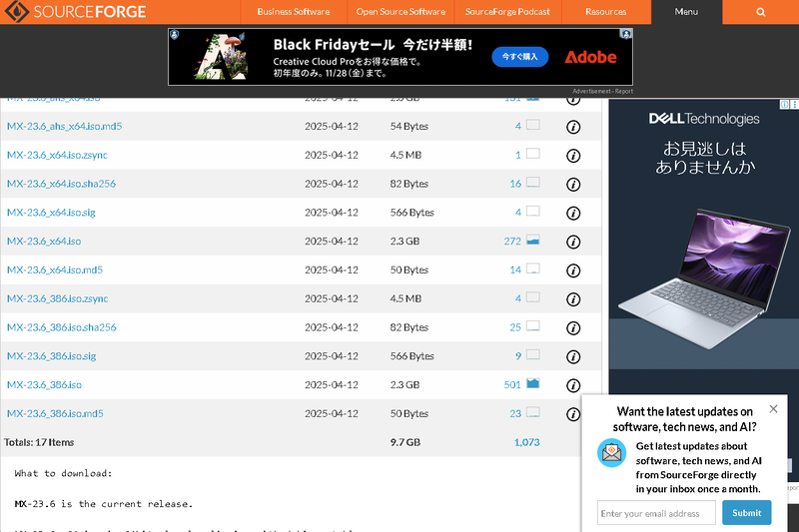The width and height of the screenshot is (799, 532).
Task: Click download stats chart for MX-23.6_386.iso.md5
Action: 533,412
